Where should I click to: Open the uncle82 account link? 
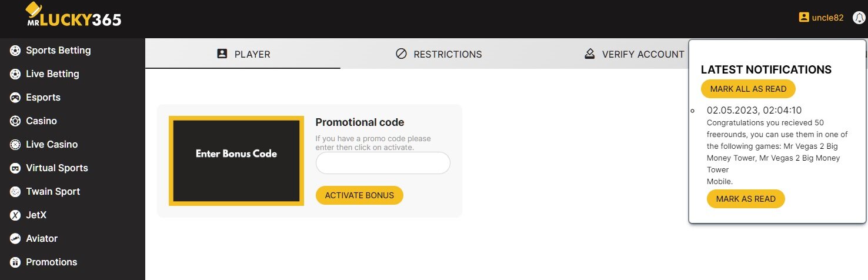(821, 18)
